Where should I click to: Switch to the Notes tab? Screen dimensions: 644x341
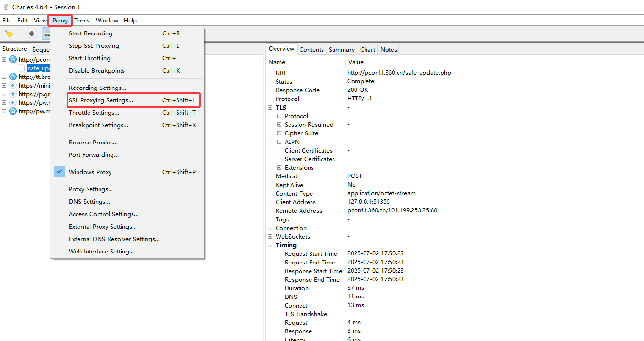click(x=389, y=50)
